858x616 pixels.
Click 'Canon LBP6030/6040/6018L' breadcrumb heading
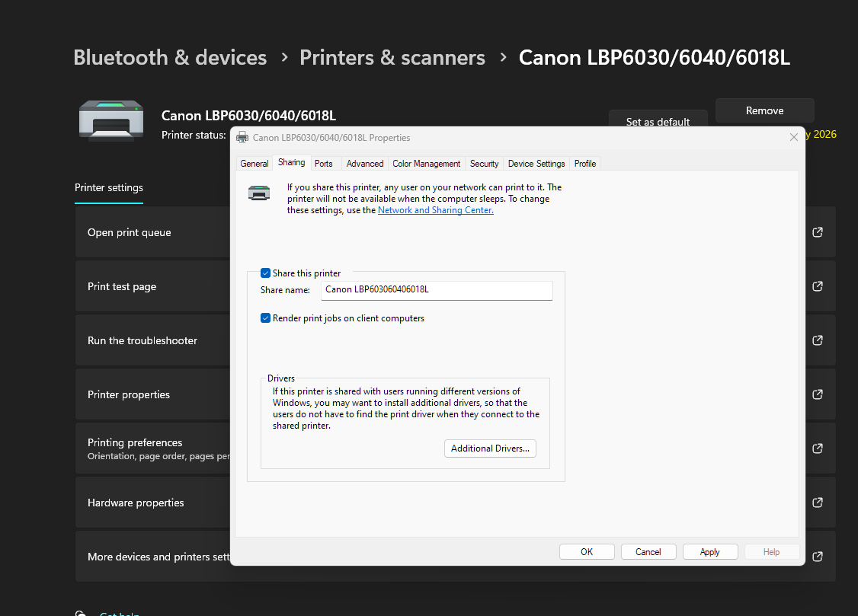[655, 57]
